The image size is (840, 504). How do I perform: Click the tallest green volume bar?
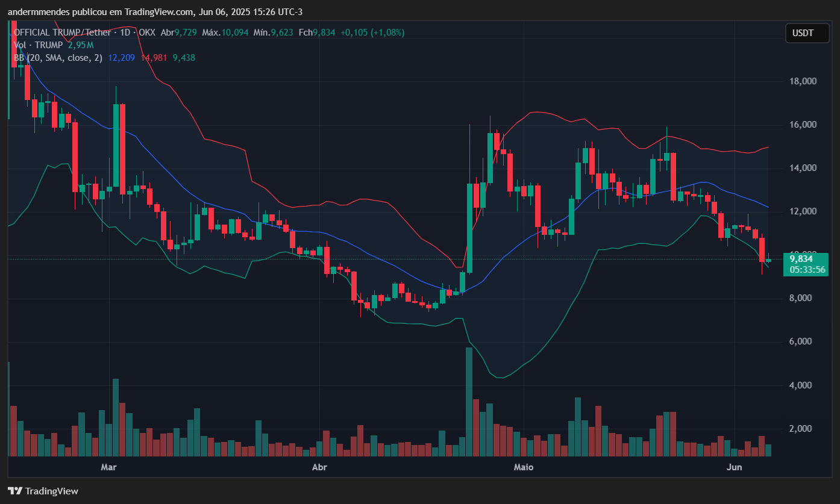pyautogui.click(x=469, y=402)
